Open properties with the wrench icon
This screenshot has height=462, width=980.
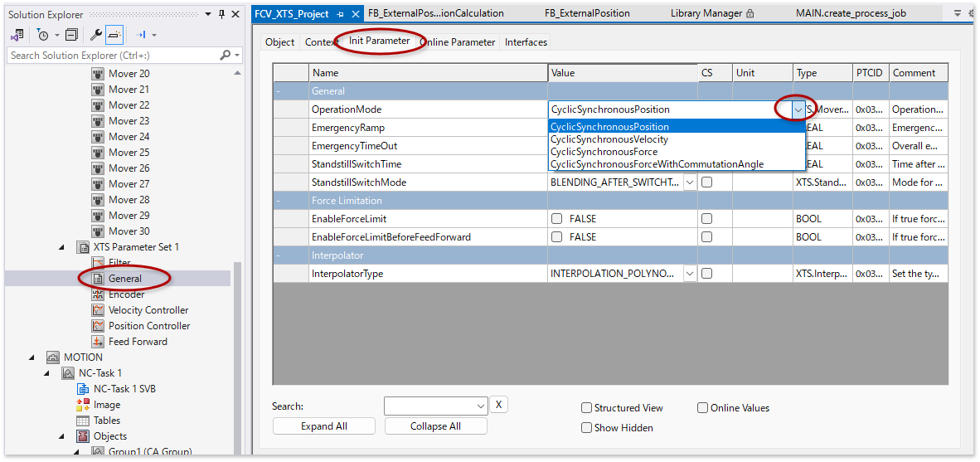[96, 35]
